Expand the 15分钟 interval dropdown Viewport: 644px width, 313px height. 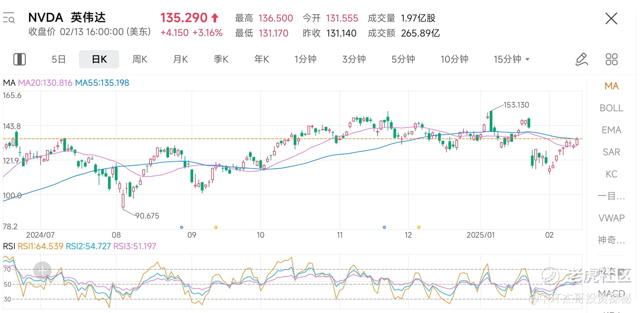(511, 59)
